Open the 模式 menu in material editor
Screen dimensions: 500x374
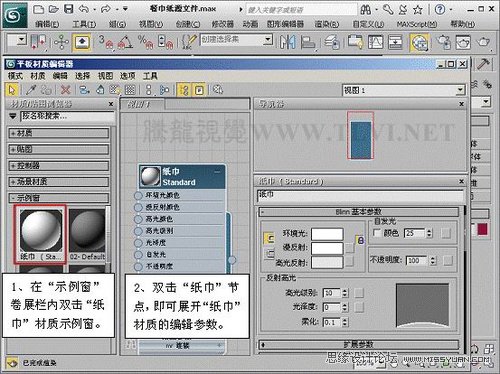15,76
